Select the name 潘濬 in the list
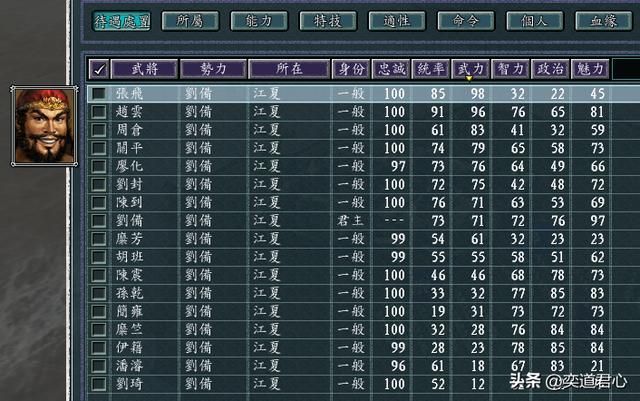640x401 pixels. tap(129, 366)
